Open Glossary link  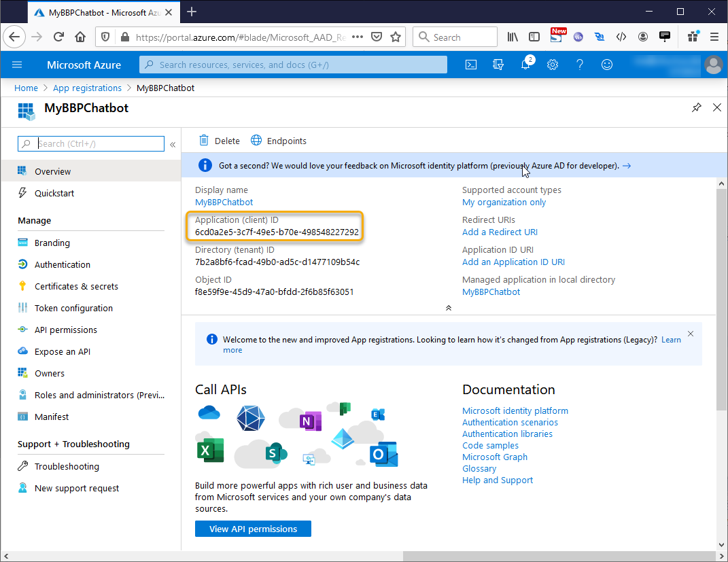[479, 469]
